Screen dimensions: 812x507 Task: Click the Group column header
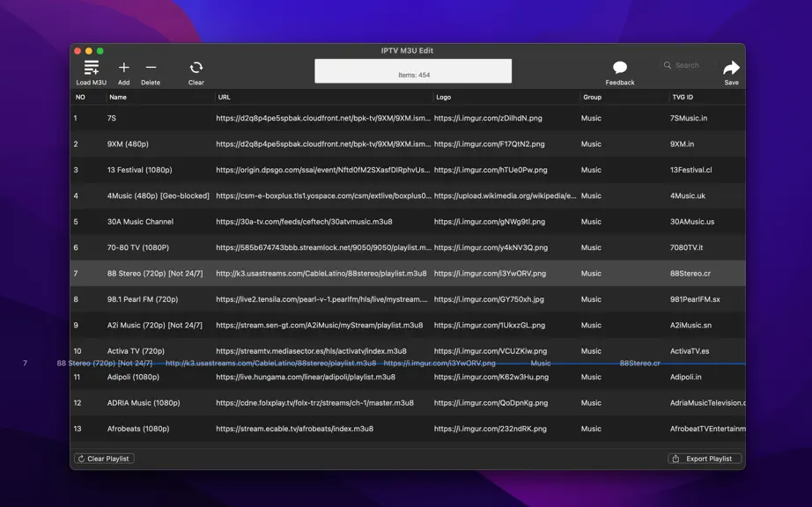(592, 97)
